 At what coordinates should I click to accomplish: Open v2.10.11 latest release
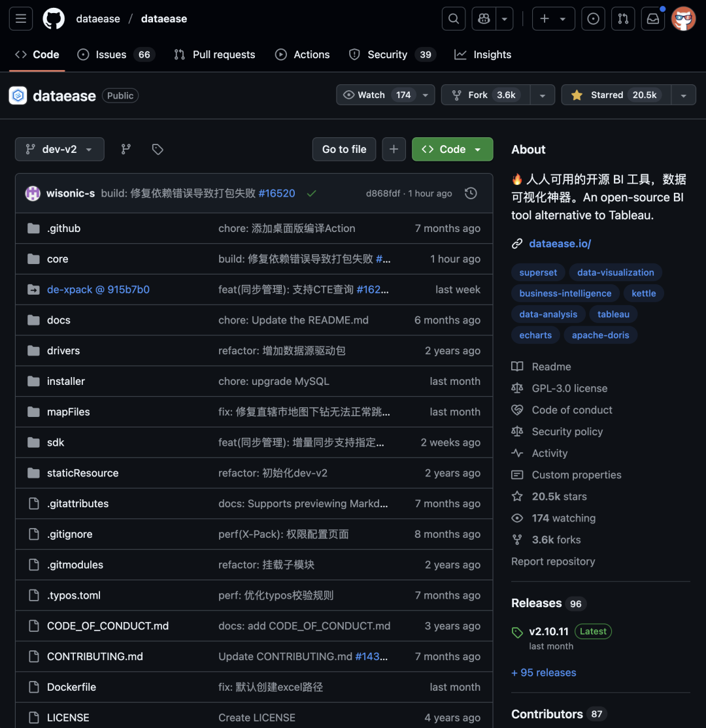pos(548,631)
